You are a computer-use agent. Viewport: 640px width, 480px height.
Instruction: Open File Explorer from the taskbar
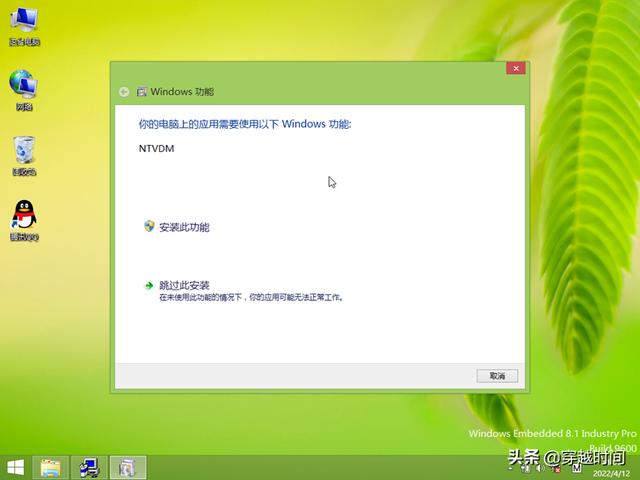click(50, 468)
